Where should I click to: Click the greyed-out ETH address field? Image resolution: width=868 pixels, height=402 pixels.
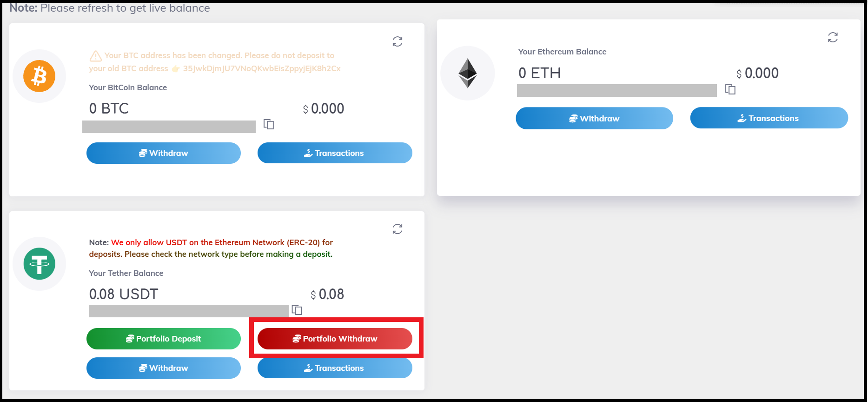click(617, 90)
